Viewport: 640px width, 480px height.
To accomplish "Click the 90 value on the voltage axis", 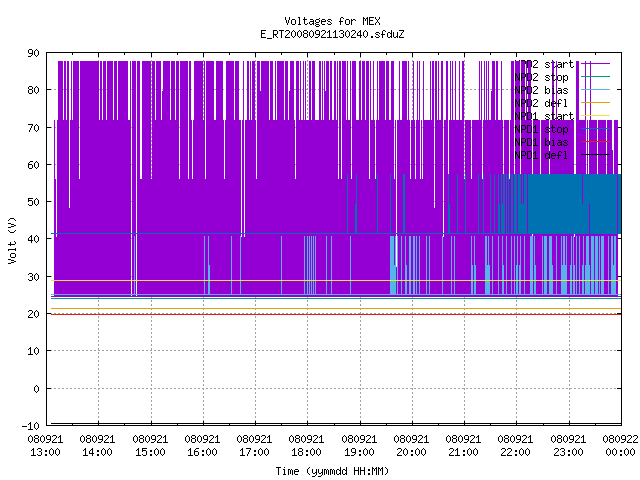I will (x=33, y=53).
